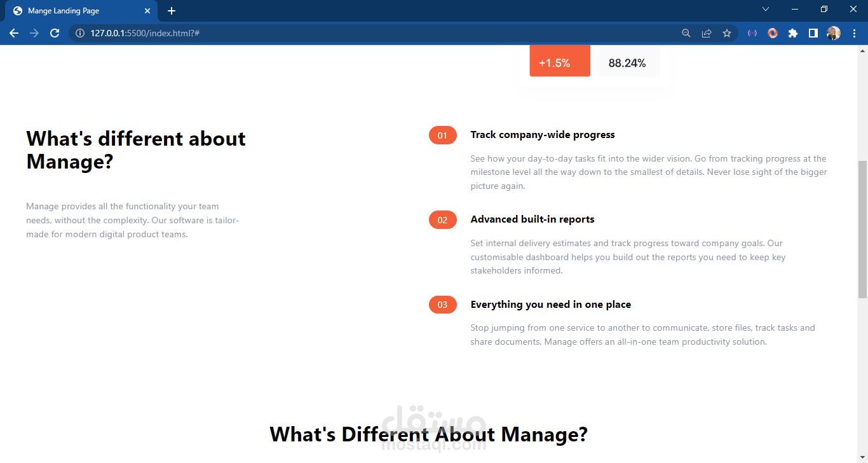
Task: Click the bottom "What's Different About Manage?" heading
Action: (x=429, y=434)
